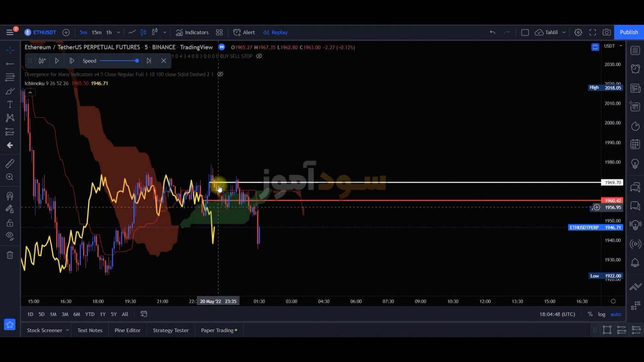Screen dimensions: 644x362
Task: Toggle magnet mode
Action: [x=10, y=196]
